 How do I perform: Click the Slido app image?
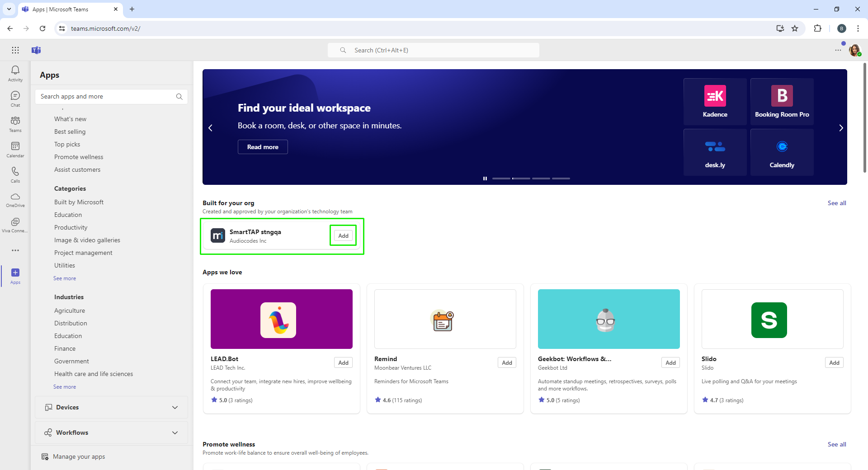[772, 319]
